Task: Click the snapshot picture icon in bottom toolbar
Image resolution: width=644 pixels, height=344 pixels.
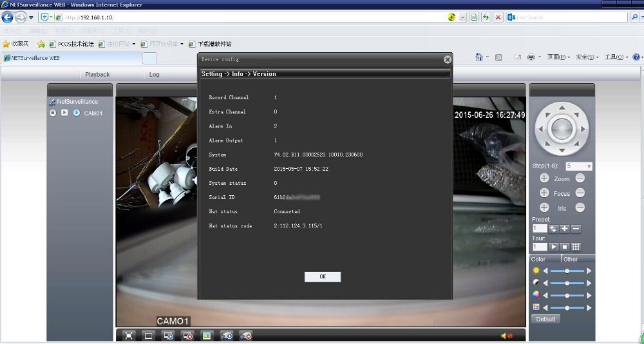Action: tap(207, 336)
